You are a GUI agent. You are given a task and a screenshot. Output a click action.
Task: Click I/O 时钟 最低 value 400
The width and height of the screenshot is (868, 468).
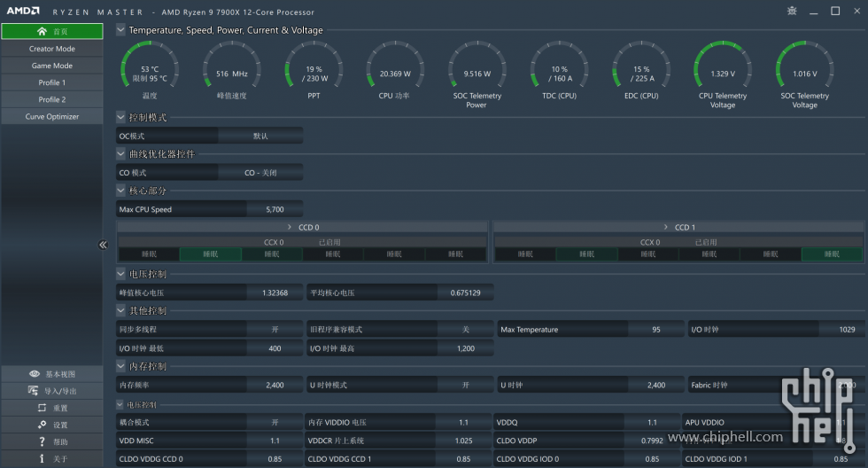pos(275,348)
